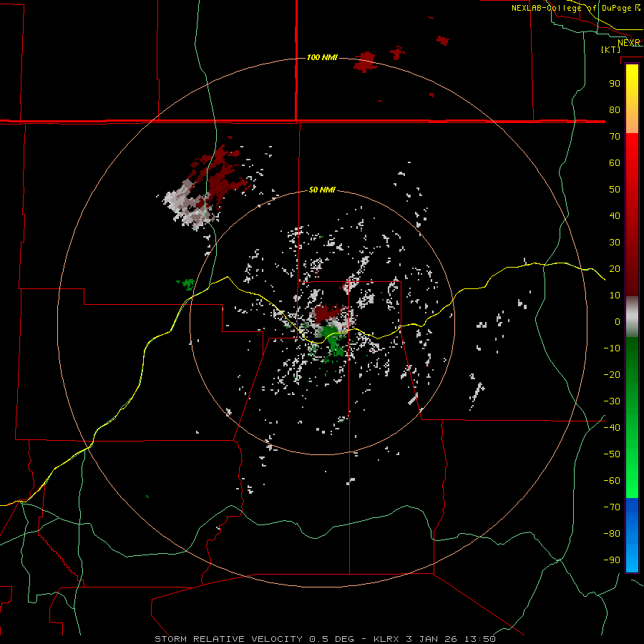The width and height of the screenshot is (644, 644).
Task: Select the "90" value on the velocity scale
Action: coord(615,84)
